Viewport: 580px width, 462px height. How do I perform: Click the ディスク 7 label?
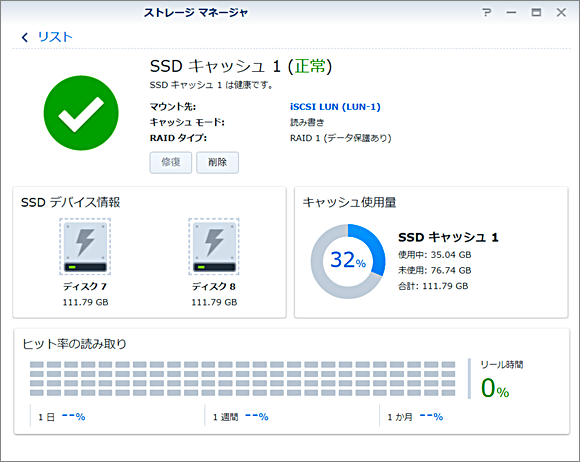coord(85,286)
